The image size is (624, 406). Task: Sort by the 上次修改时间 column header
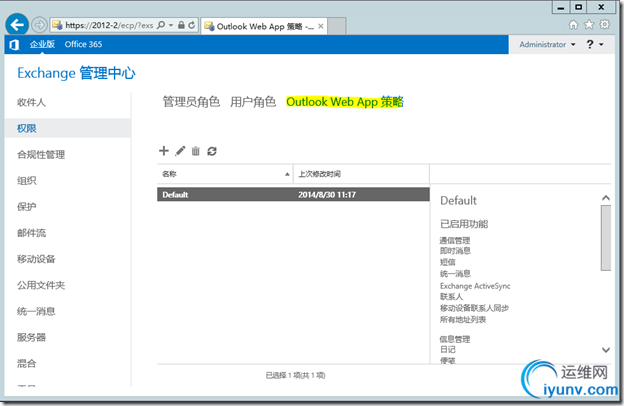tap(361, 174)
